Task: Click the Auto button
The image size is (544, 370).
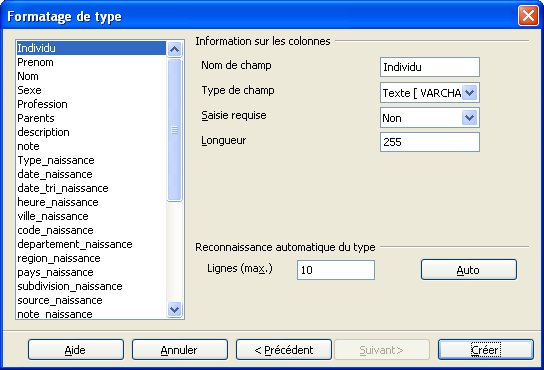Action: 469,270
